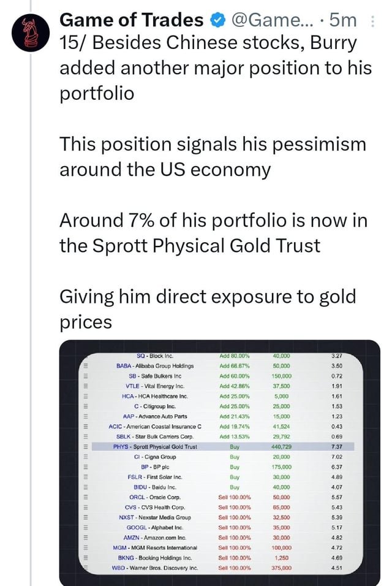
Task: Open the tweet's three-dot more menu
Action: coord(372,21)
